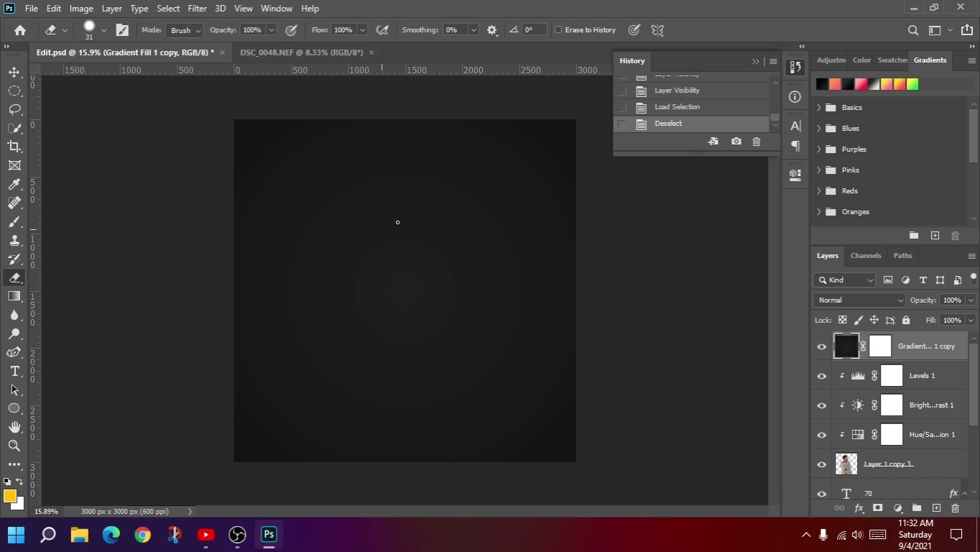Open the Opacity slider dropdown in options bar
980x552 pixels.
tap(271, 30)
